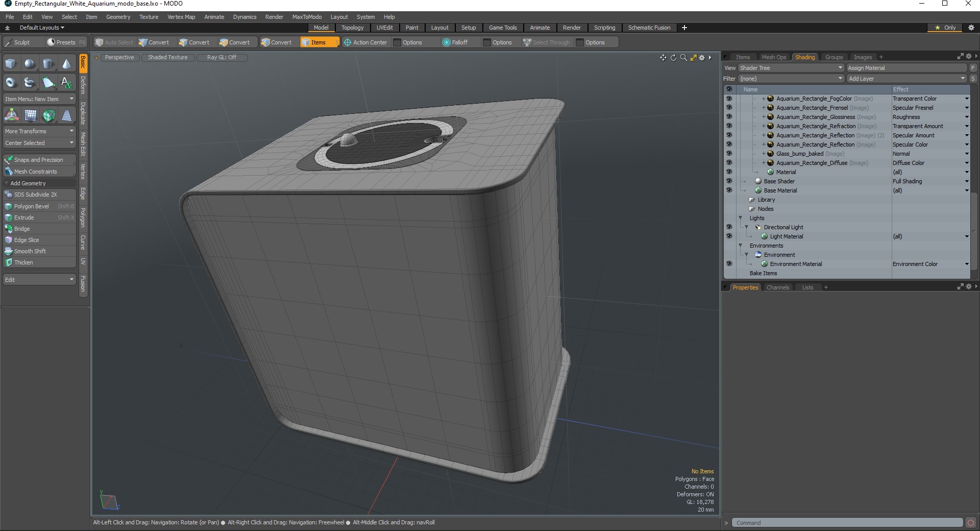Hide the Glass_bump_baked layer

[729, 154]
